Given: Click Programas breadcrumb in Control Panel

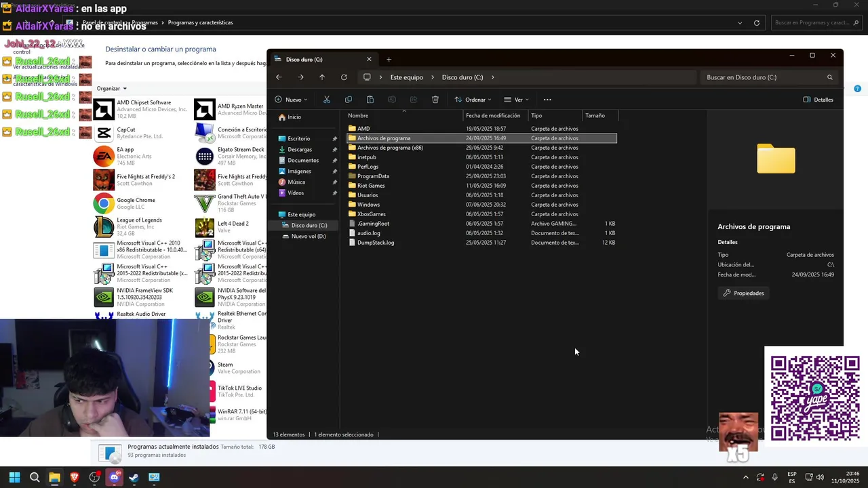Looking at the screenshot, I should (x=145, y=22).
